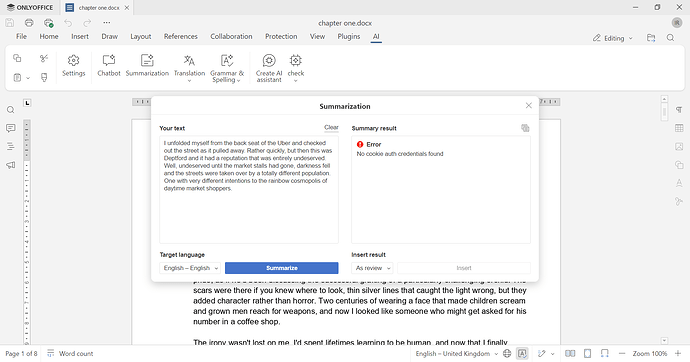Click Word count in the status bar
This screenshot has height=362, width=690.
[x=70, y=353]
